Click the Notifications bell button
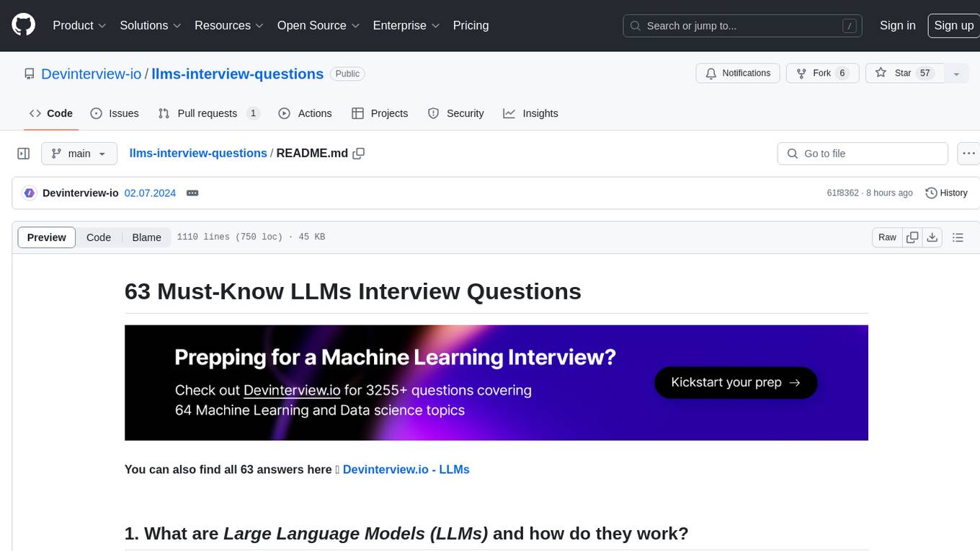Image resolution: width=980 pixels, height=551 pixels. coord(738,73)
